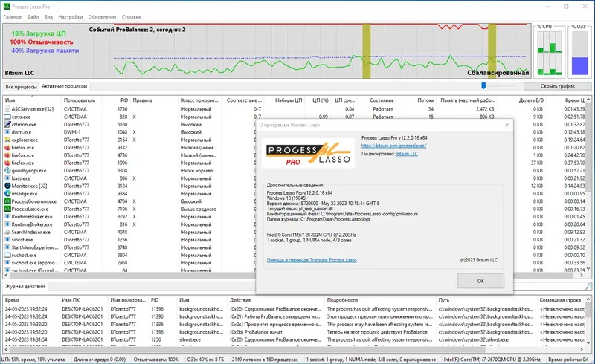The image size is (595, 364).
Task: Click the search magnifier icon in action log
Action: (x=588, y=287)
